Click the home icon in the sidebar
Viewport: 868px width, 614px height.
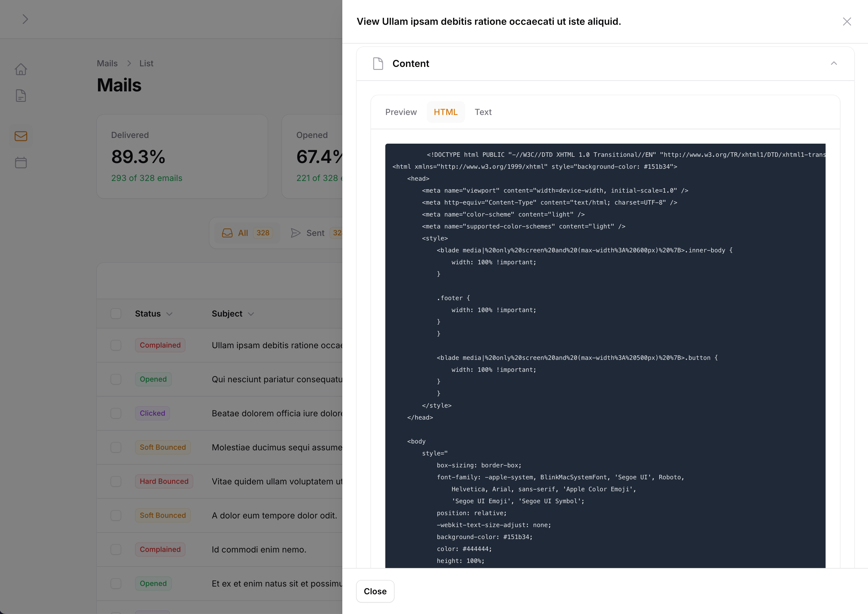point(21,69)
